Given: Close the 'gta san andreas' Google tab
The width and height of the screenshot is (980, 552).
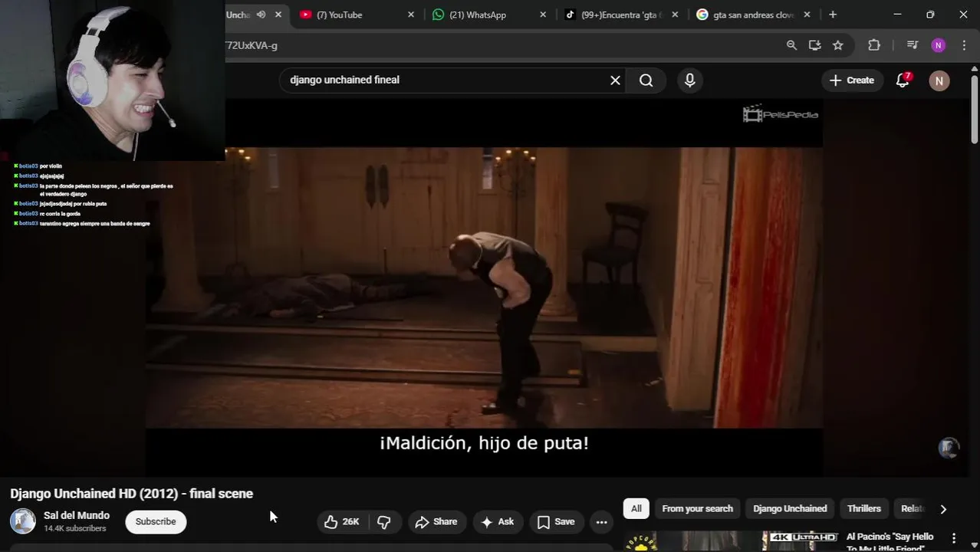Looking at the screenshot, I should [x=807, y=15].
